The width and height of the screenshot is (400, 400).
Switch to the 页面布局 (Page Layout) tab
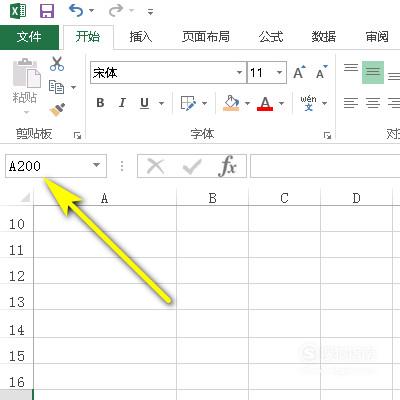pos(206,37)
